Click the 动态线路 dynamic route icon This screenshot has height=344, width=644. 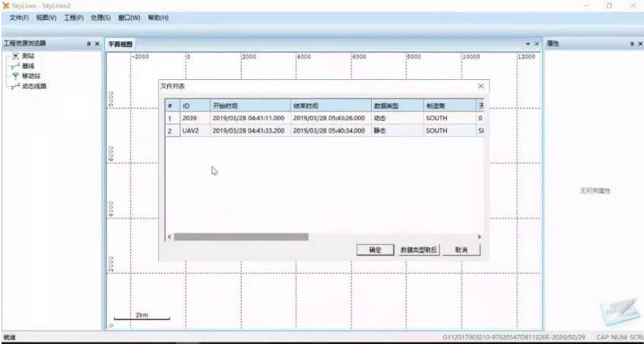[14, 86]
